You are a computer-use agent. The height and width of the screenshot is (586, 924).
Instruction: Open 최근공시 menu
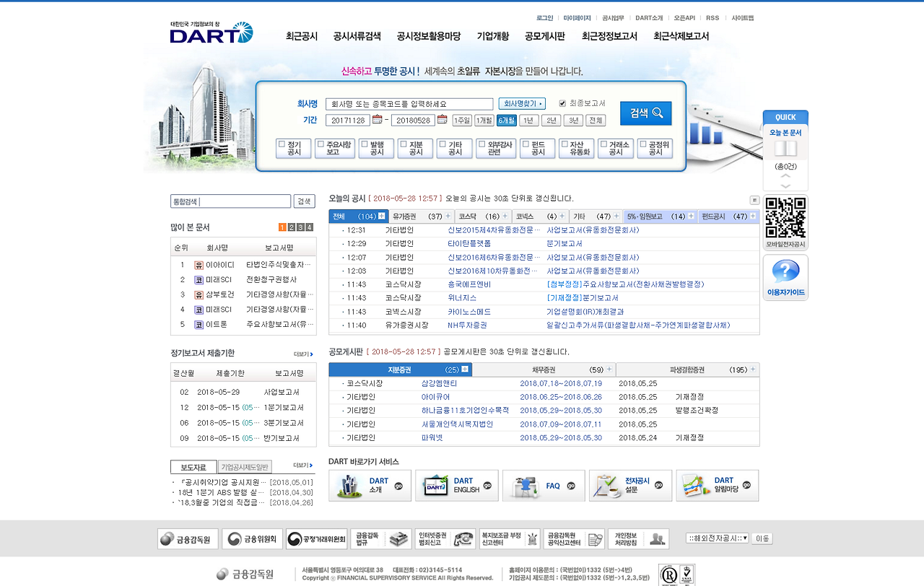point(302,36)
